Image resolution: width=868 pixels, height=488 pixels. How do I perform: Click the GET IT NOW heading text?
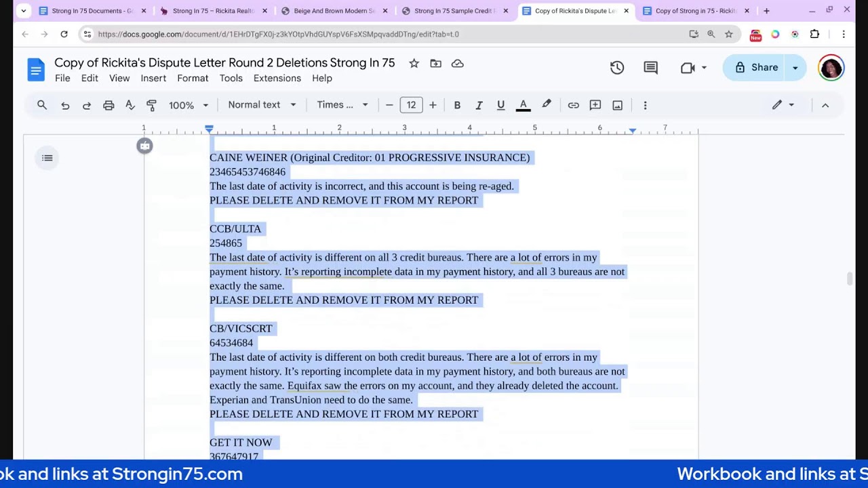click(241, 443)
